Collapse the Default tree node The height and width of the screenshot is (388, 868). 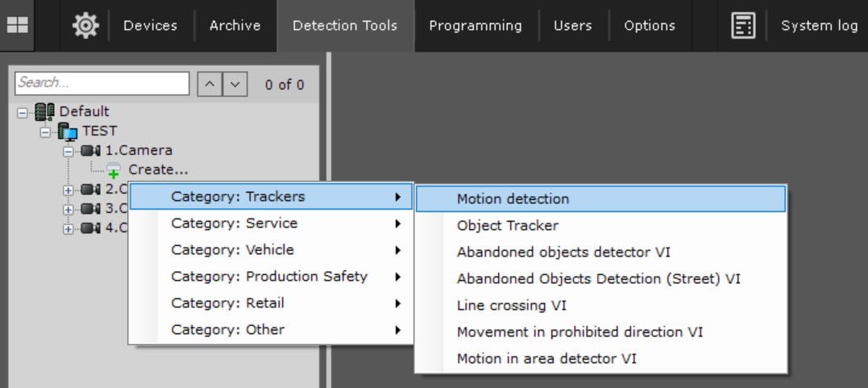[22, 112]
